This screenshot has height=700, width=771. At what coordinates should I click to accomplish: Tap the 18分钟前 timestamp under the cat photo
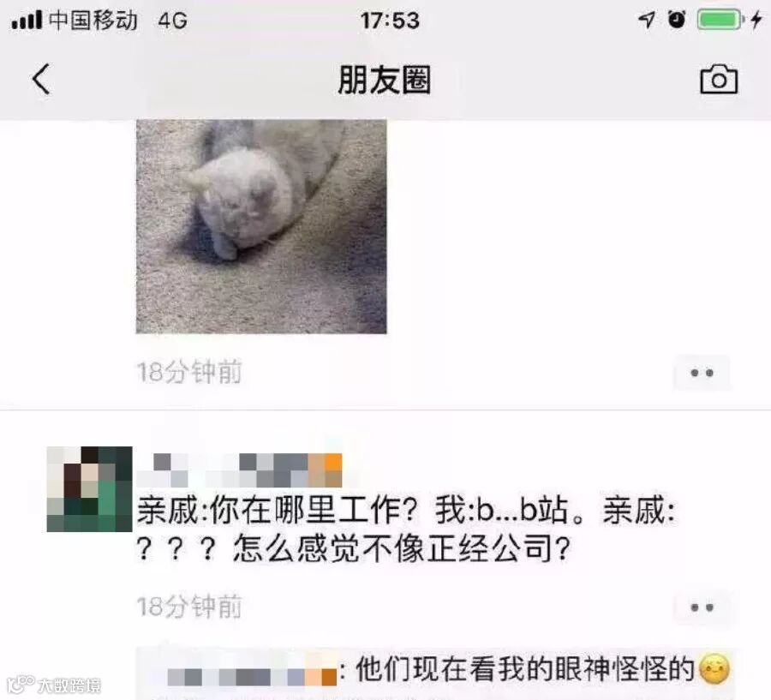189,372
